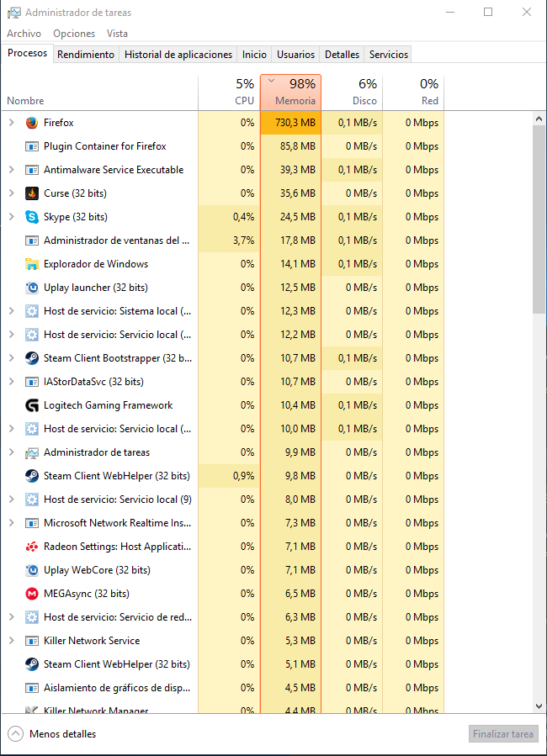Select the Logitech Gaming Framework icon
Image resolution: width=547 pixels, height=756 pixels.
[32, 405]
